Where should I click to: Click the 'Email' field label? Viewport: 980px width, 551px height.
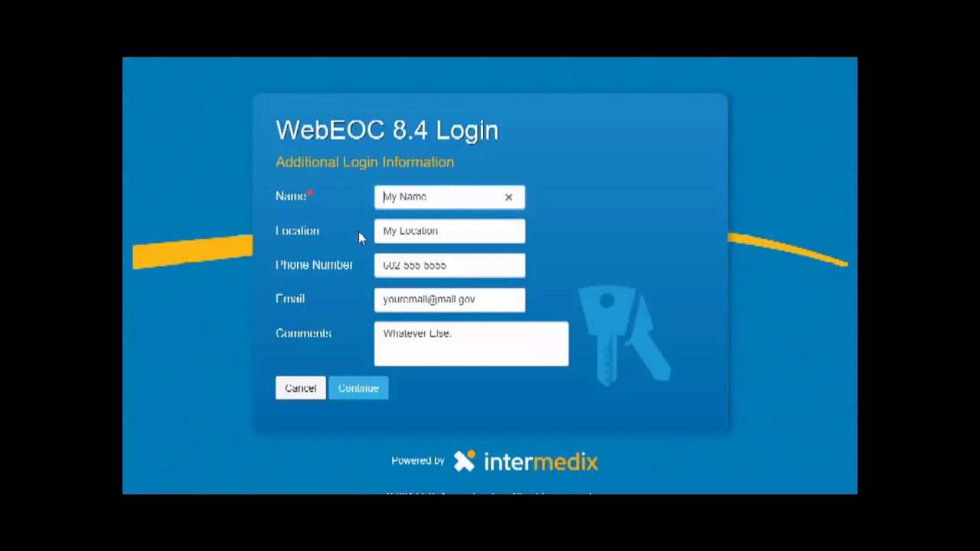tap(290, 299)
